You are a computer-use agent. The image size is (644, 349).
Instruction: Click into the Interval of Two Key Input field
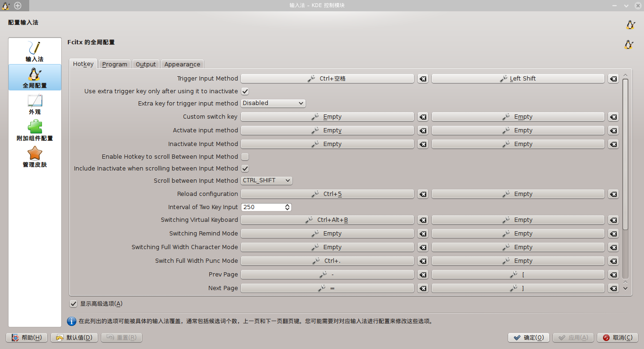click(x=263, y=207)
